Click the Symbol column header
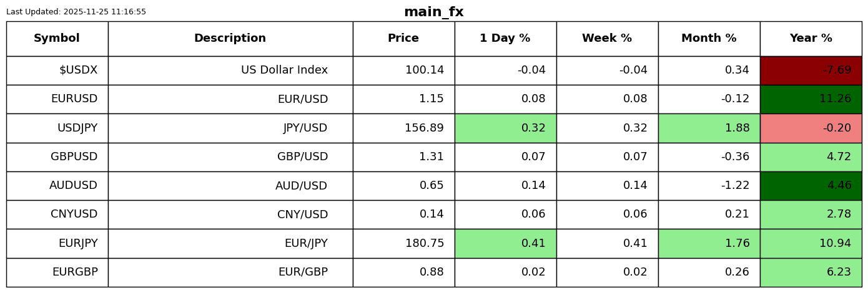Image resolution: width=868 pixels, height=293 pixels. (x=57, y=39)
